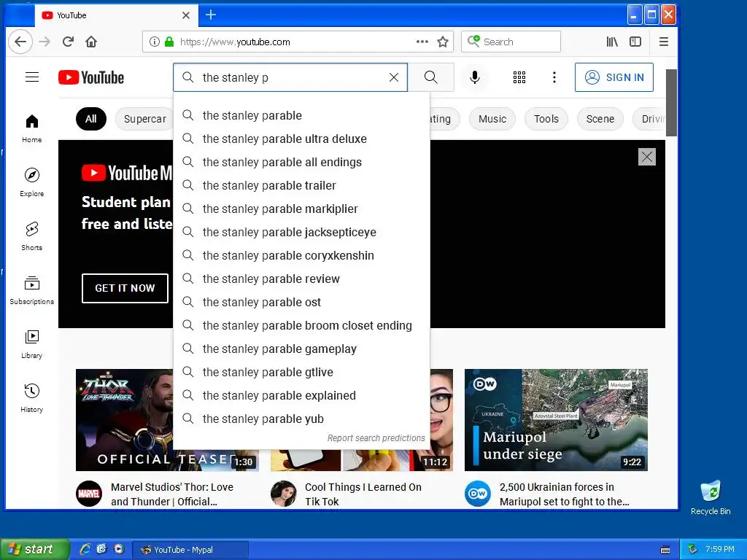The height and width of the screenshot is (560, 747).
Task: Close the YouTube browser tab
Action: 186,15
